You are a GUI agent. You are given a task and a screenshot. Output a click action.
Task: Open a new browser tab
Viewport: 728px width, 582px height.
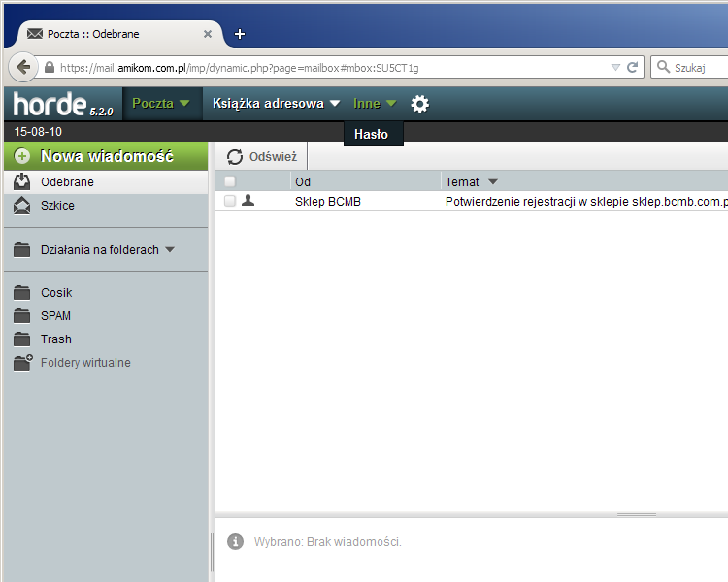(x=240, y=34)
